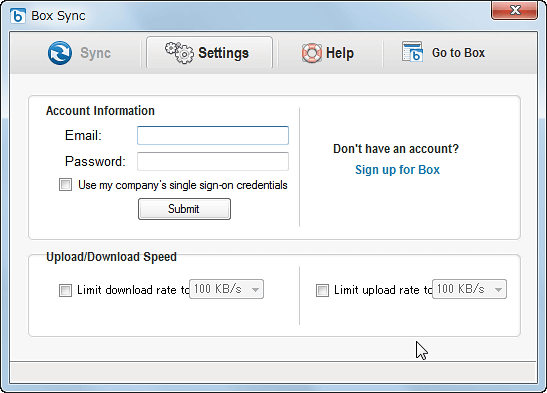Open the Go to Box label
Viewport: 547px width, 393px height.
(x=458, y=53)
